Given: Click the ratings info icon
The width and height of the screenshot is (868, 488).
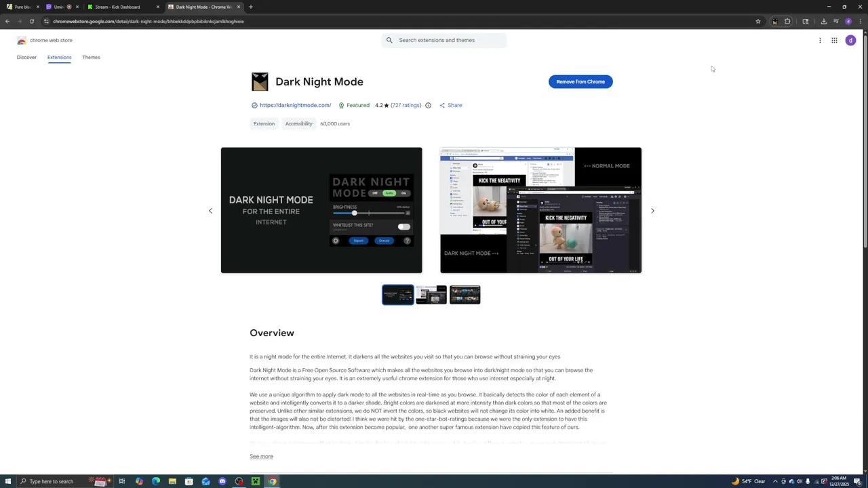Looking at the screenshot, I should click(428, 105).
